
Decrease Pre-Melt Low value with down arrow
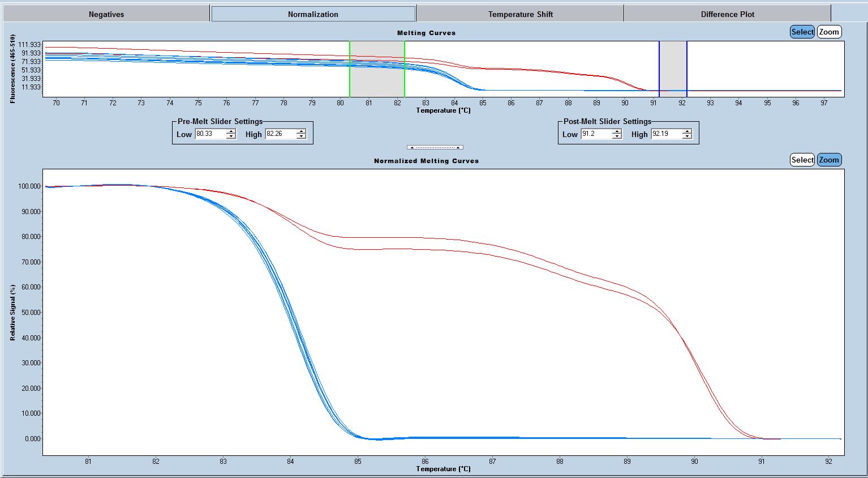[x=231, y=136]
